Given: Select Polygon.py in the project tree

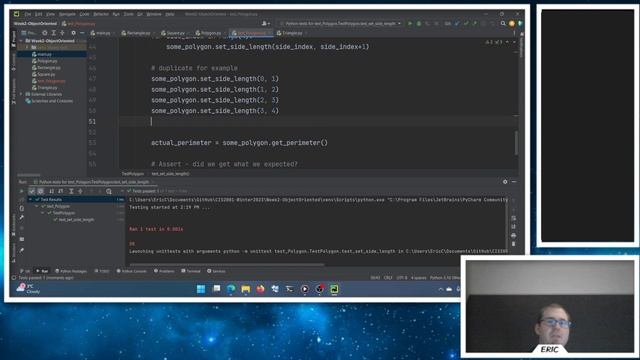Looking at the screenshot, I should (x=47, y=61).
